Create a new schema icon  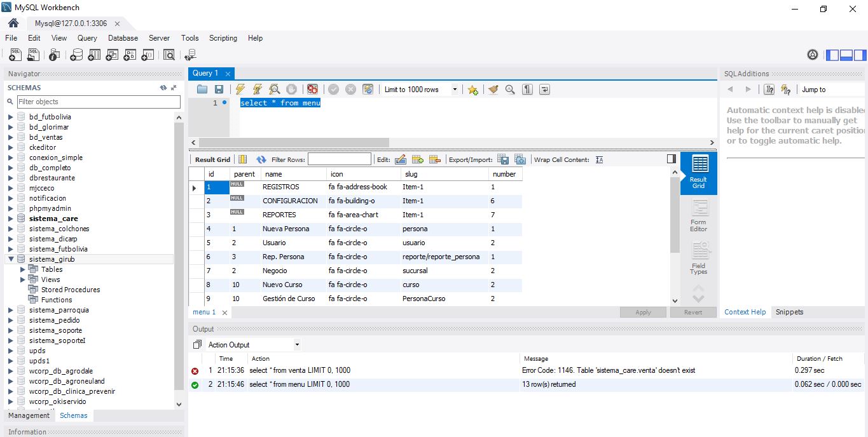pyautogui.click(x=76, y=55)
